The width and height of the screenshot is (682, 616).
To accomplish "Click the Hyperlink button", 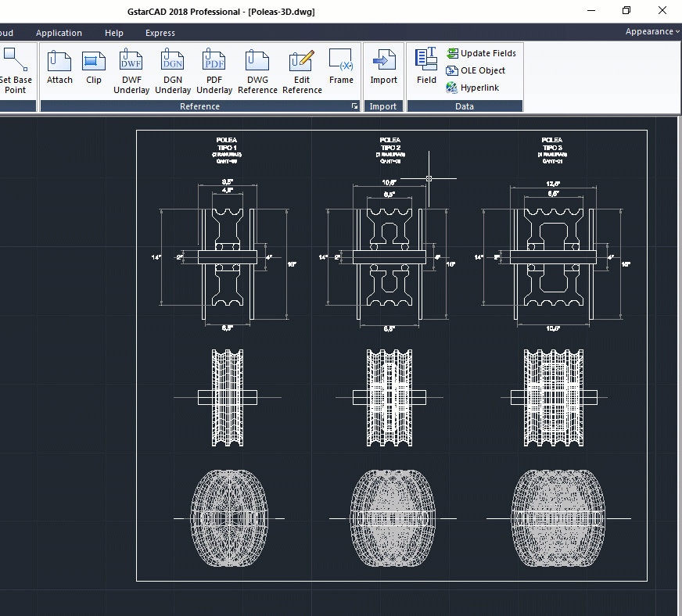I will click(472, 88).
